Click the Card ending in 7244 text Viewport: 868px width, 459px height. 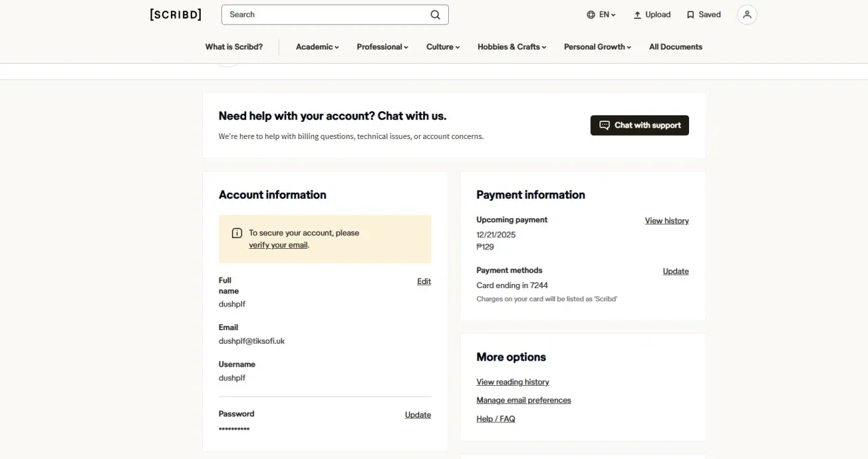coord(512,285)
